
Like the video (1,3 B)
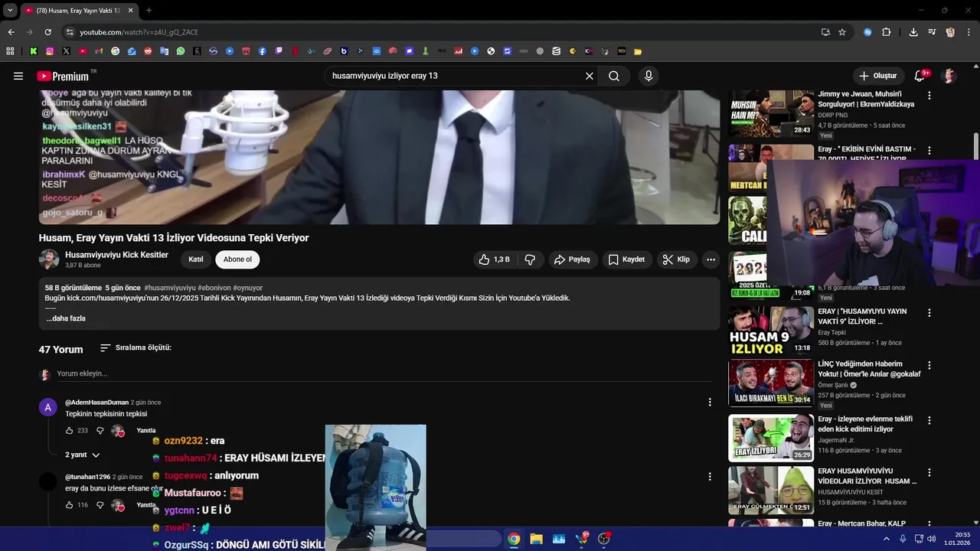click(x=494, y=259)
